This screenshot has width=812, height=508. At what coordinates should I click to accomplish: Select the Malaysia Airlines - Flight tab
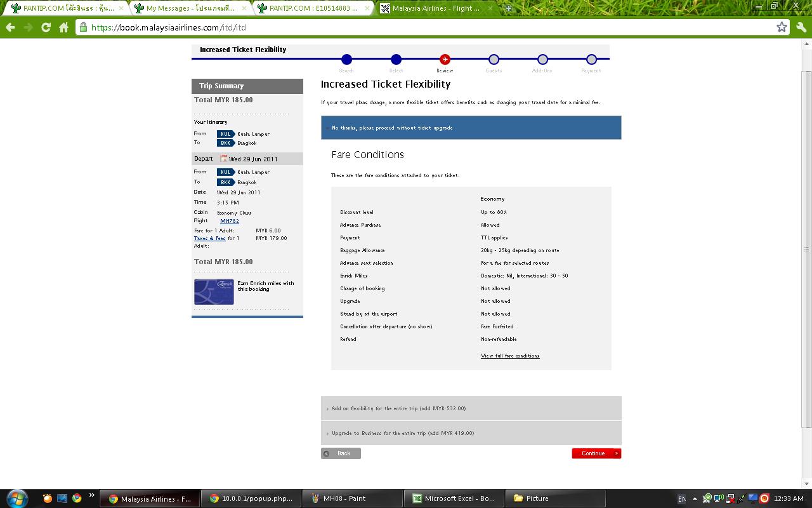click(x=438, y=8)
